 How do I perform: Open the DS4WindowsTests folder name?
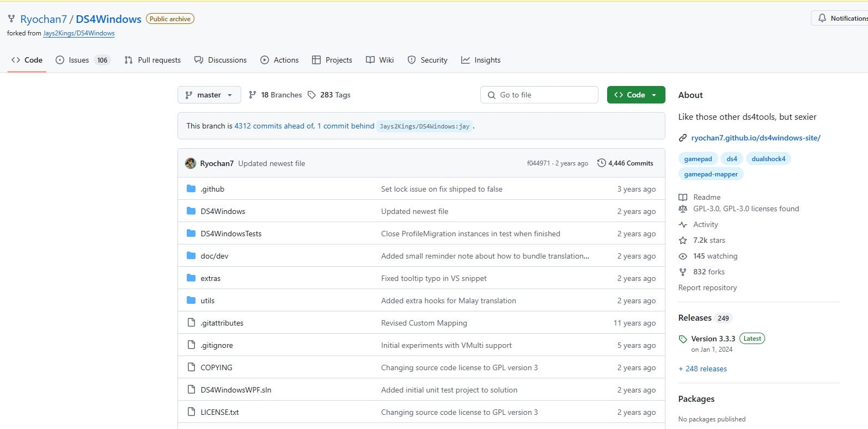(231, 234)
